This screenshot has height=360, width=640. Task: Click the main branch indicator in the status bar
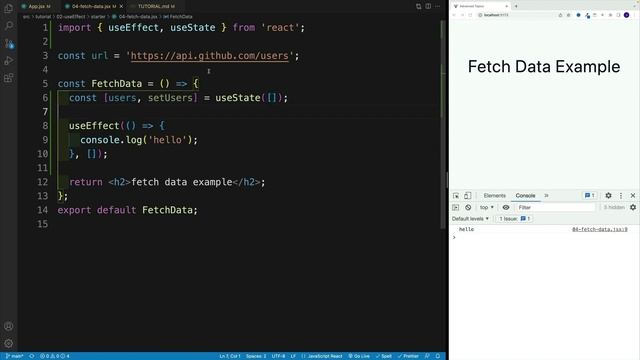[15, 356]
